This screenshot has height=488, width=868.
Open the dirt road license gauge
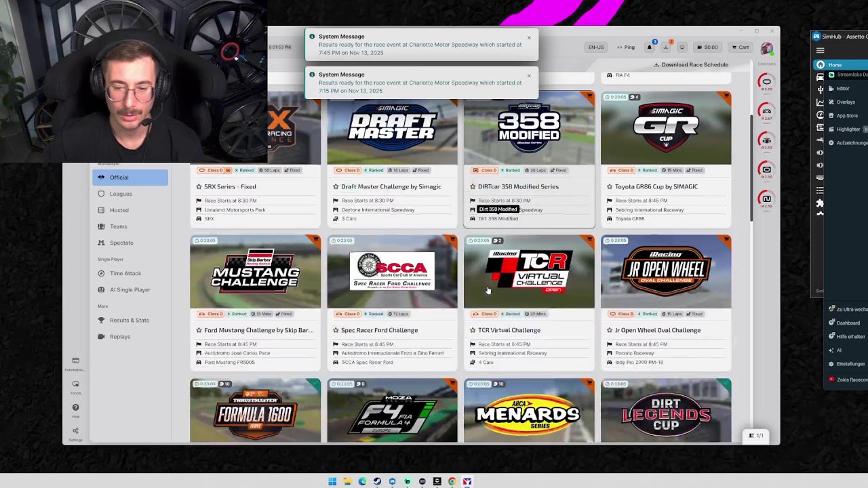coord(766,199)
